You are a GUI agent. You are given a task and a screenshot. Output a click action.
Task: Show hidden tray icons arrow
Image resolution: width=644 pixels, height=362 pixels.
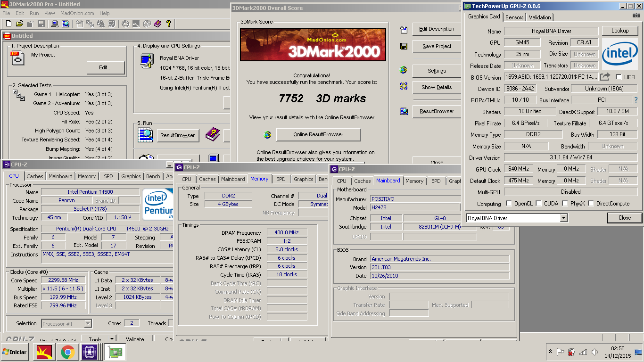pos(550,352)
